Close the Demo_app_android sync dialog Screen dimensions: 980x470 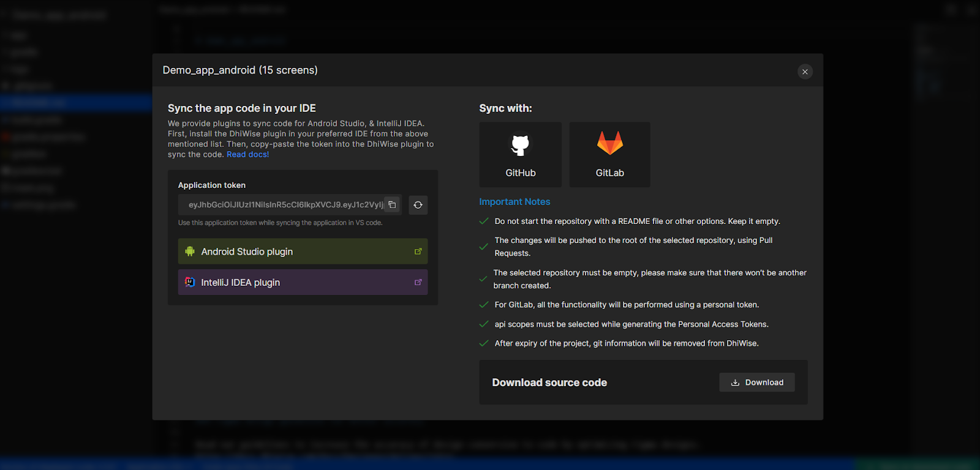pos(805,72)
